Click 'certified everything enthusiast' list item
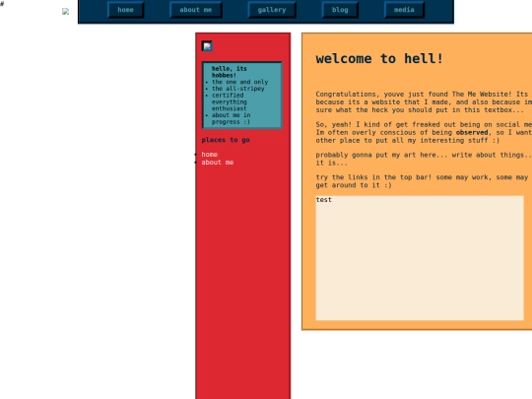The image size is (532, 399). point(229,101)
